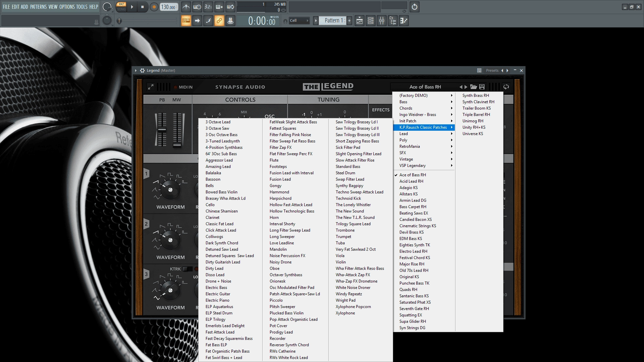644x362 pixels.
Task: Toggle the KTRK switch on oscillator 3
Action: tap(187, 269)
